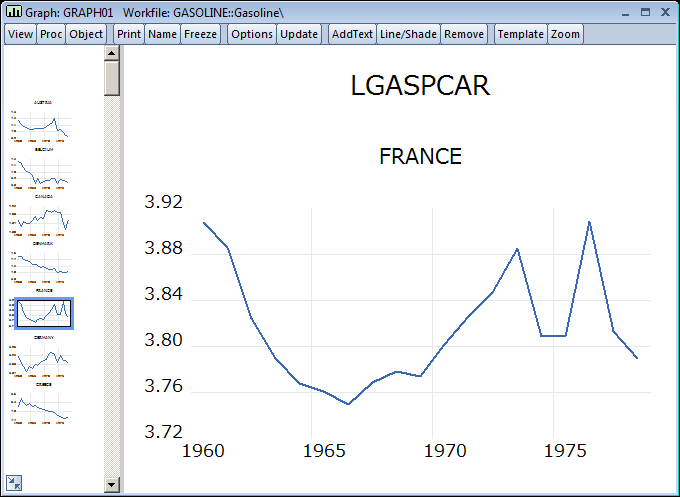Click AddText to annotate graph
The width and height of the screenshot is (680, 497).
point(352,34)
